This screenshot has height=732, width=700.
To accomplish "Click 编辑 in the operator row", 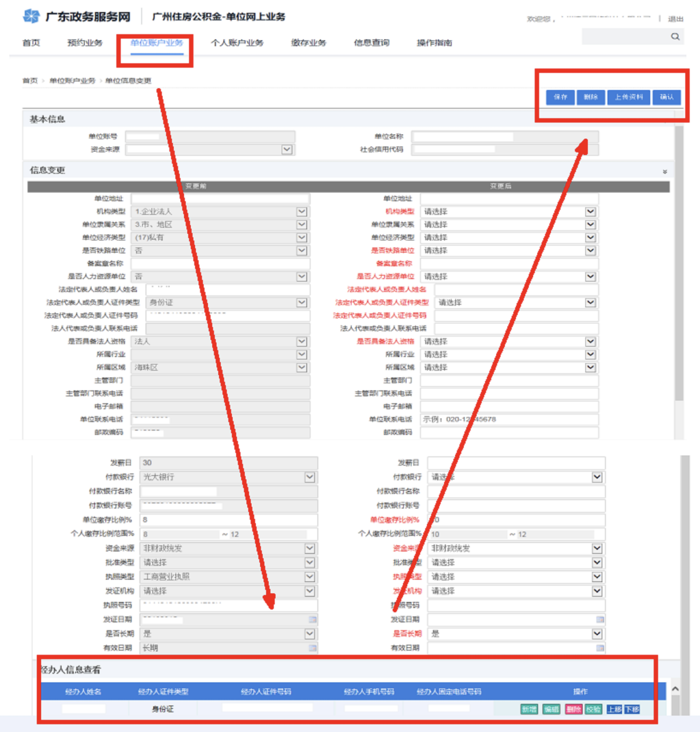I will (x=551, y=709).
